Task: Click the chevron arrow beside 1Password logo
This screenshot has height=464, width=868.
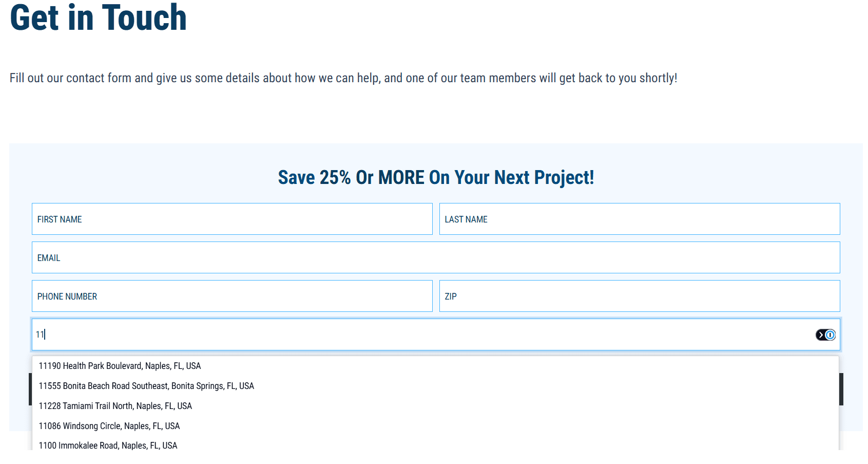Action: (x=821, y=335)
